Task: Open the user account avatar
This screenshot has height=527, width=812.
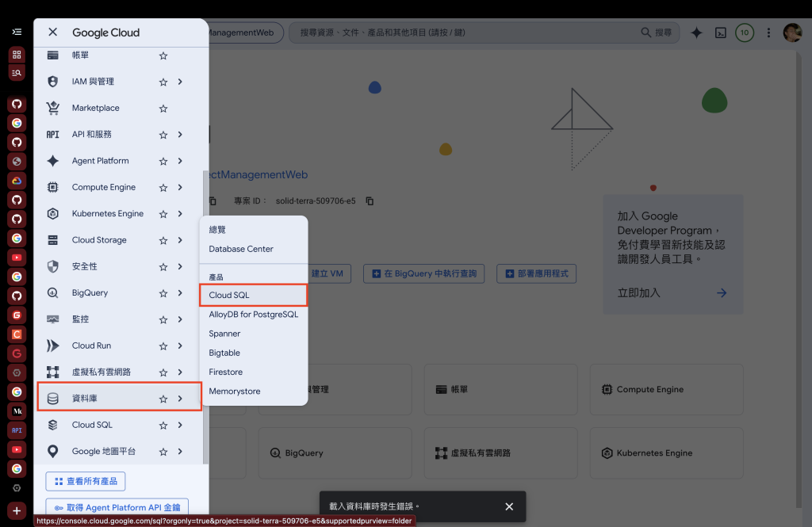Action: click(x=792, y=32)
